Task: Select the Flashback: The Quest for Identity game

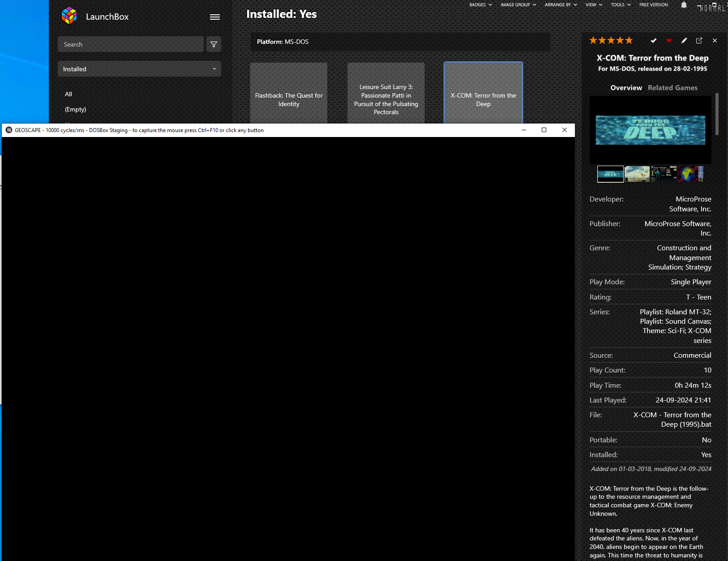Action: click(289, 93)
